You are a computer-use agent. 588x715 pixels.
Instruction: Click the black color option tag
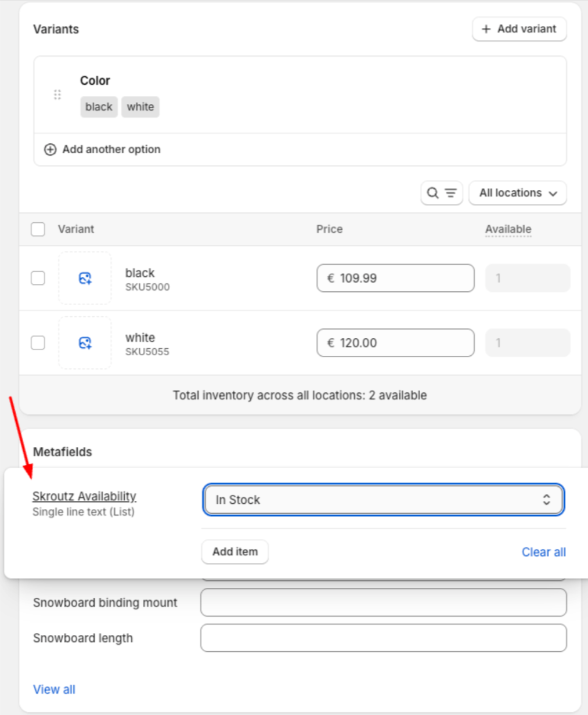[99, 107]
